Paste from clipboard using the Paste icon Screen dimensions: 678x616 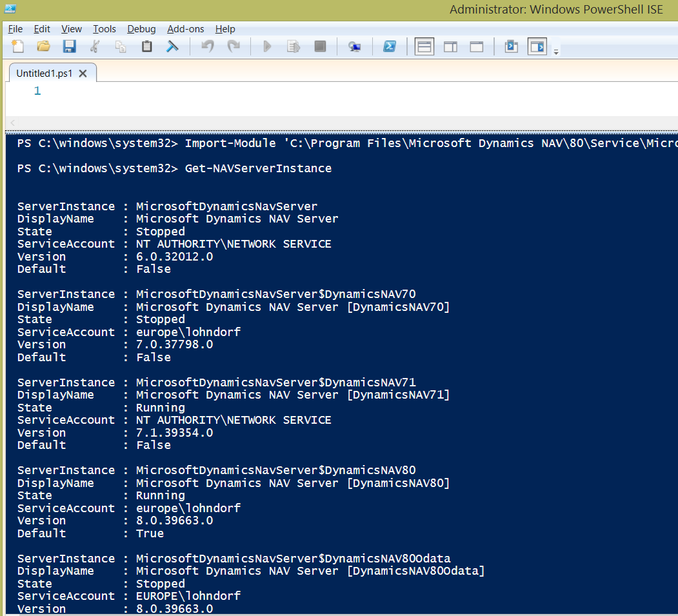click(x=145, y=46)
